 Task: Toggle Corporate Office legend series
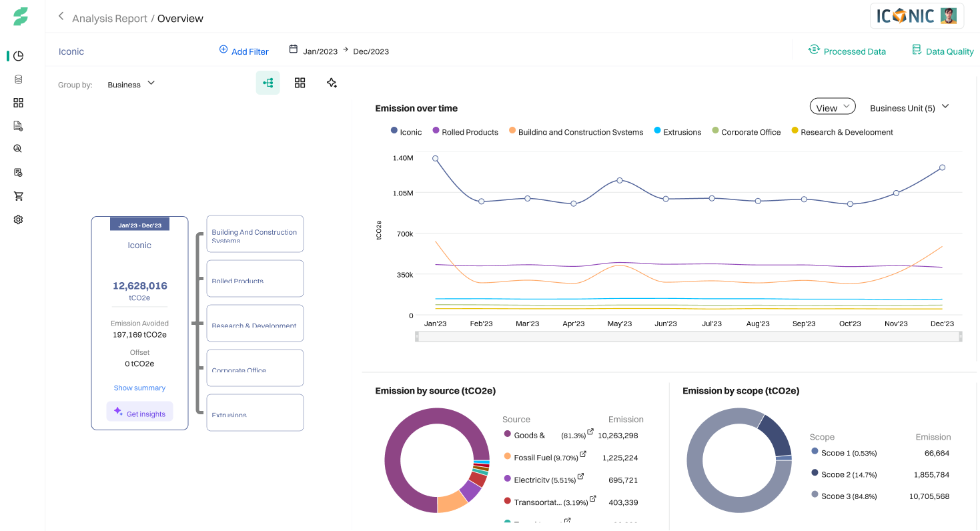click(747, 132)
